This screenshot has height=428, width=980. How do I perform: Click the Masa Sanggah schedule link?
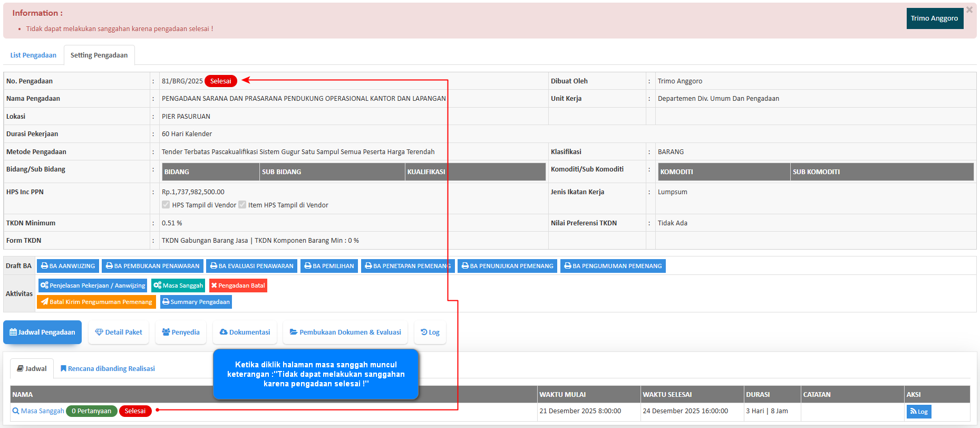point(42,411)
